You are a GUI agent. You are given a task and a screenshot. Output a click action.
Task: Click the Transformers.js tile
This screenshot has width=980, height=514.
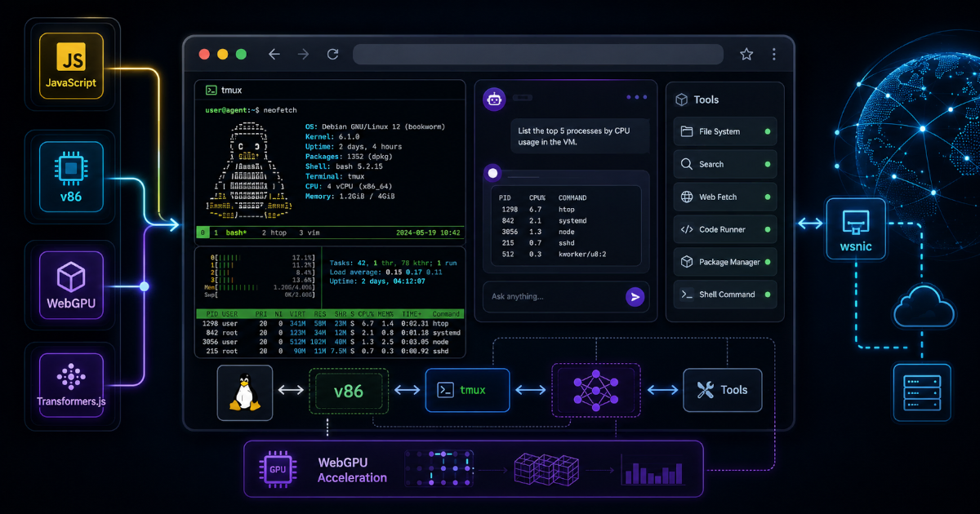click(x=72, y=385)
